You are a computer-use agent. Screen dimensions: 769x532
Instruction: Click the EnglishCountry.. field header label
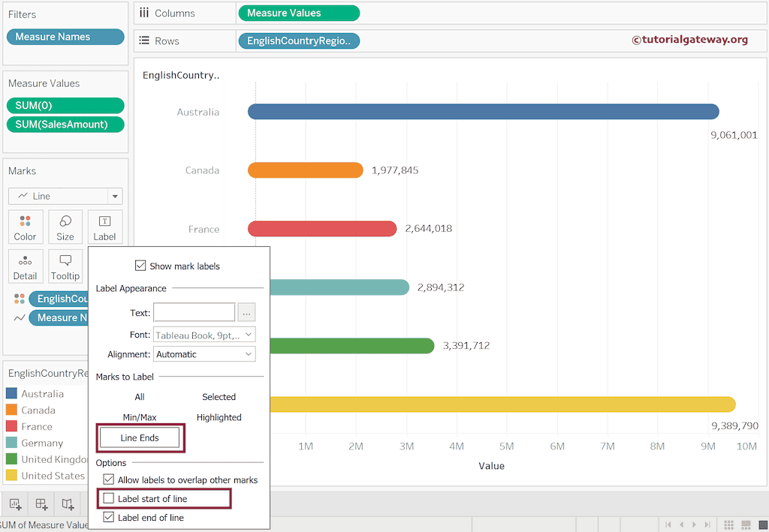click(x=181, y=76)
